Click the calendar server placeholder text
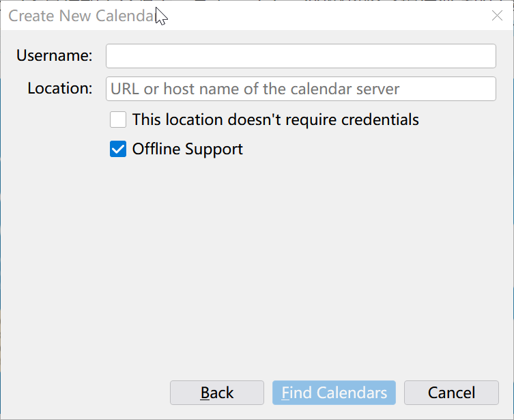 pyautogui.click(x=255, y=89)
